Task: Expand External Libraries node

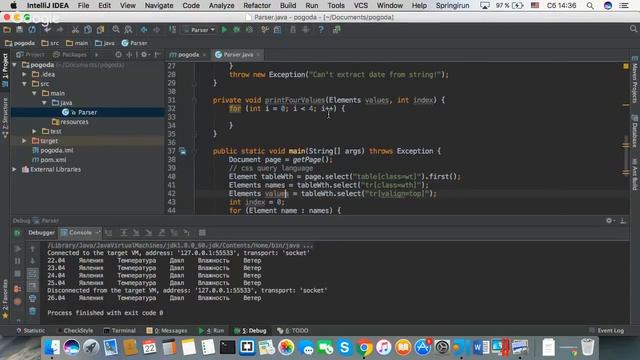Action: 15,169
